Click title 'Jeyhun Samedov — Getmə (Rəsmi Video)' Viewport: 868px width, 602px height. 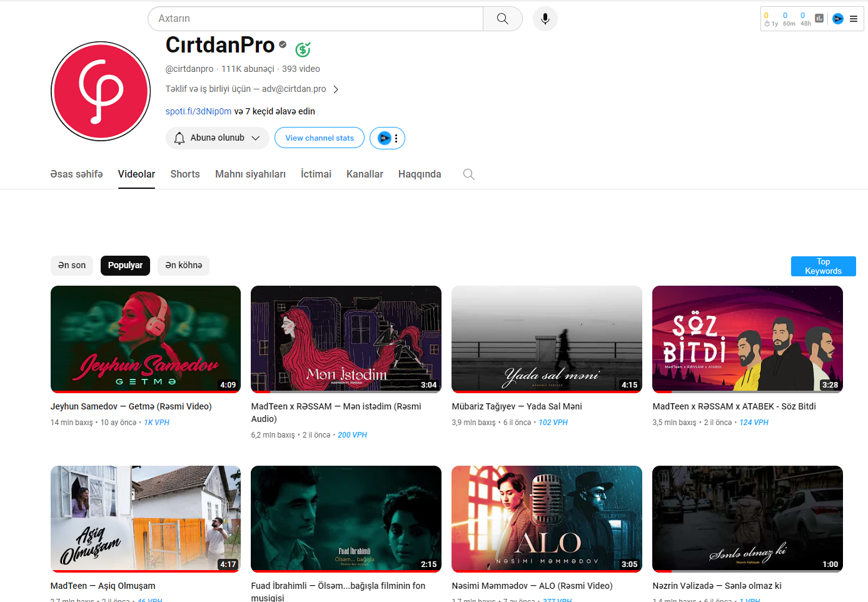tap(131, 406)
